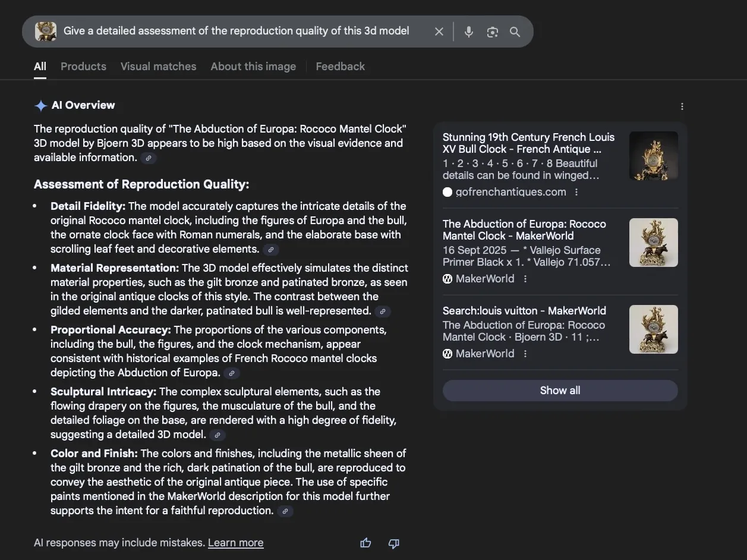Open Search:louis vuitton MakerWorld result
Viewport: 747px width, 560px height.
tap(524, 311)
